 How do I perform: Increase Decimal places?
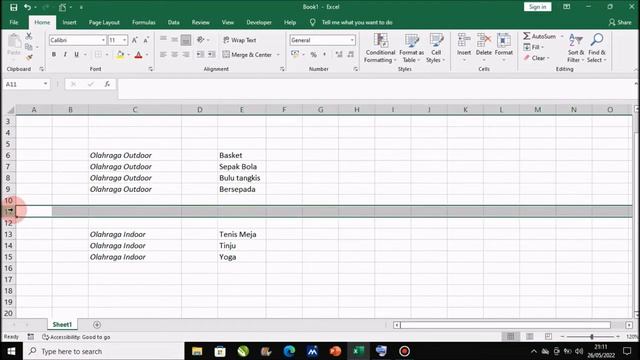tap(339, 55)
